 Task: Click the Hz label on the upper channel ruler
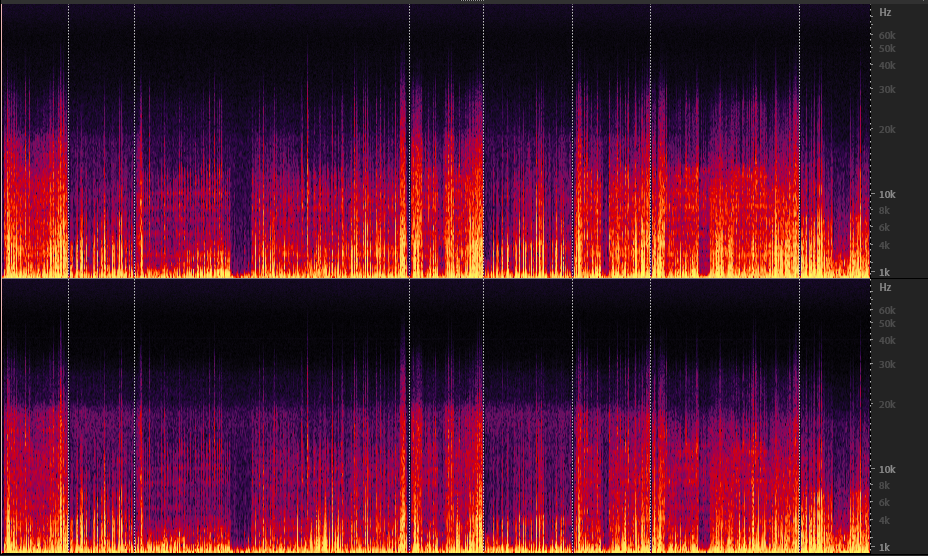pos(885,12)
